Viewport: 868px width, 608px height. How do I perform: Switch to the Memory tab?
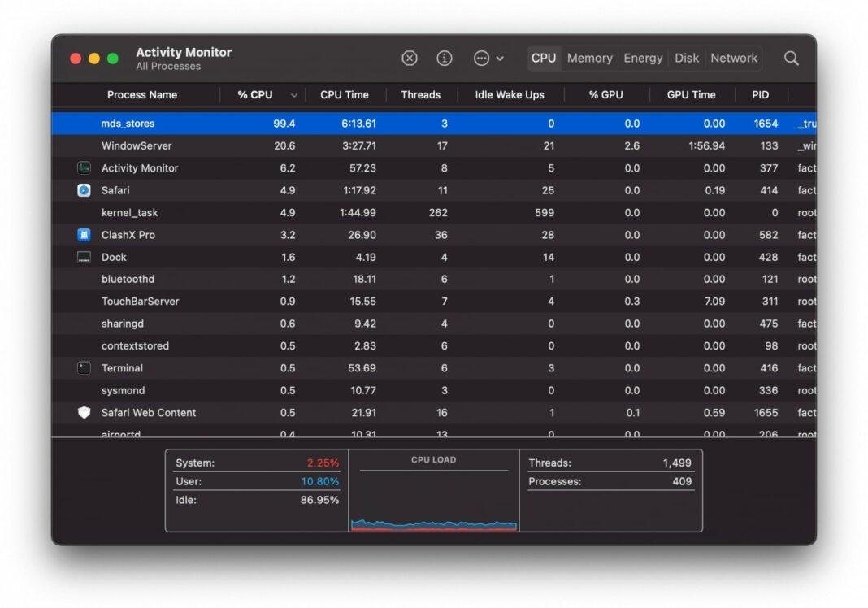pyautogui.click(x=589, y=58)
